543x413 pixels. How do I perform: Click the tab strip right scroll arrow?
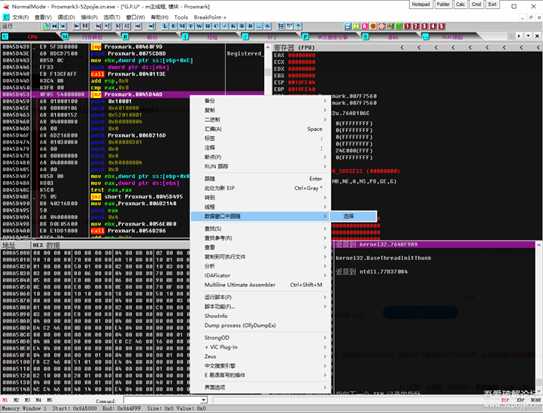[519, 36]
